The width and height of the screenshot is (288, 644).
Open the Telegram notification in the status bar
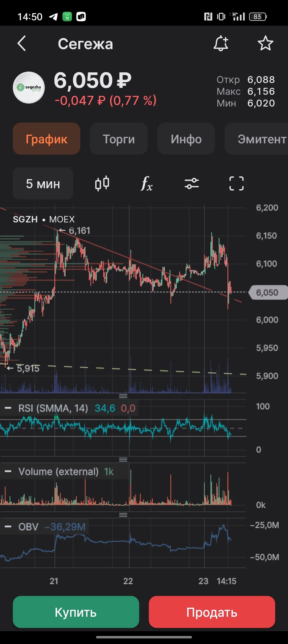(x=53, y=17)
